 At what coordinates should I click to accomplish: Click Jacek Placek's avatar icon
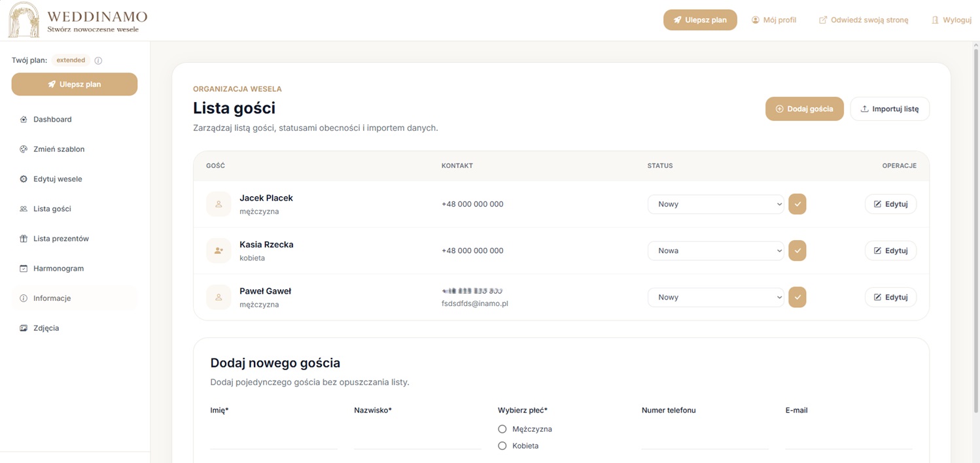[219, 204]
